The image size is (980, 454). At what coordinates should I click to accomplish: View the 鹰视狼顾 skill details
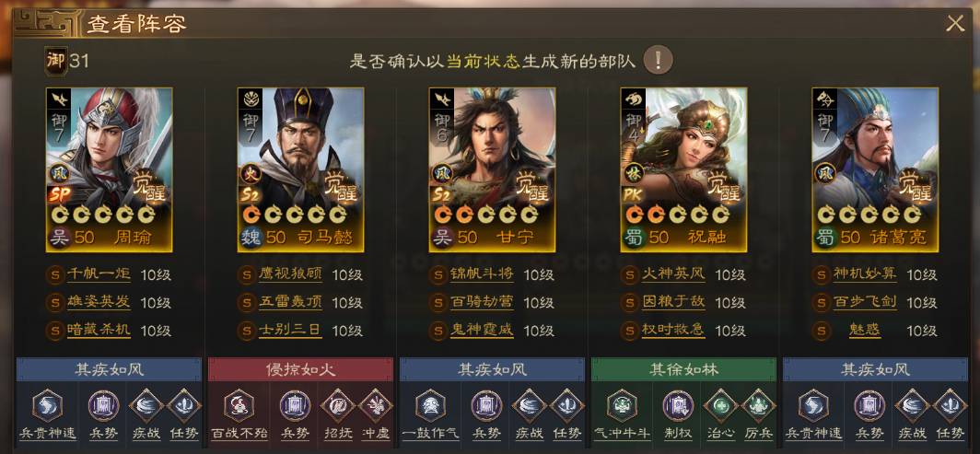pos(291,274)
